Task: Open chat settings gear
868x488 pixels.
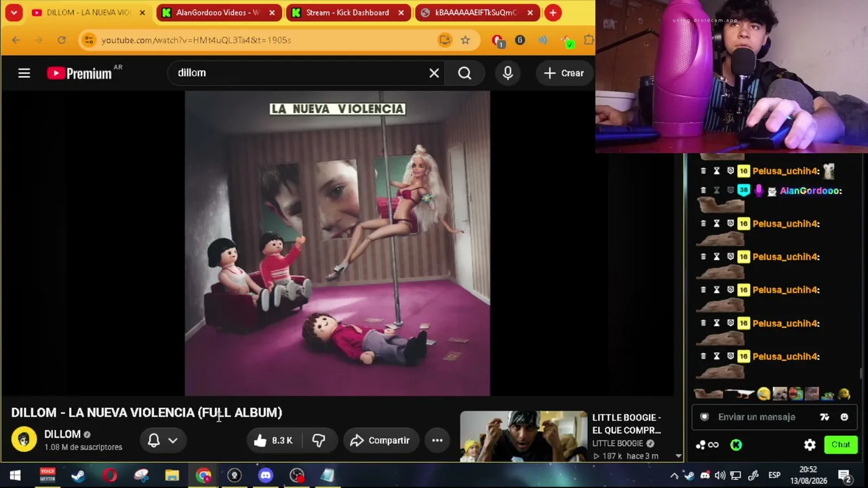Action: pyautogui.click(x=810, y=445)
